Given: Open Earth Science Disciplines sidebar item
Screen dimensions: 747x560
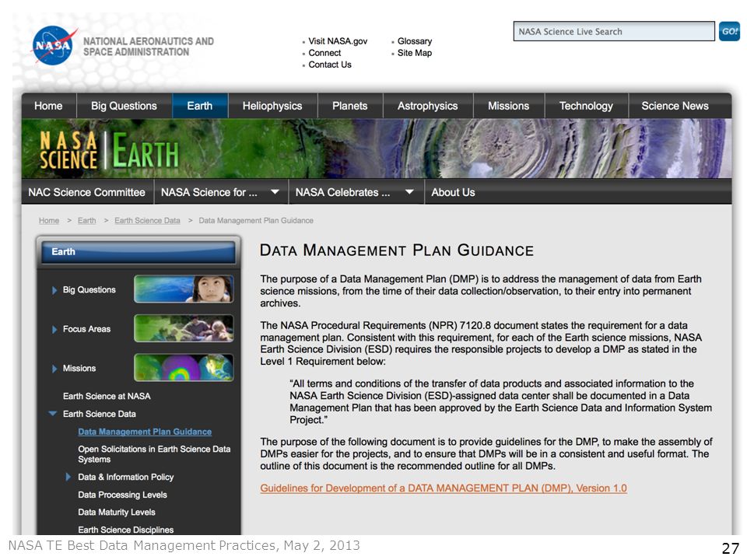Looking at the screenshot, I should click(125, 530).
